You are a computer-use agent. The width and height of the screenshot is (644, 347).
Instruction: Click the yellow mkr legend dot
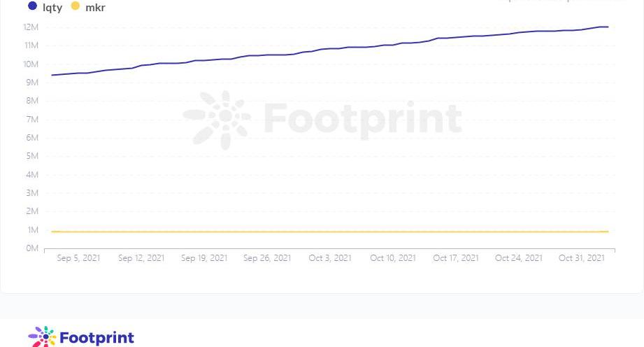pos(75,6)
